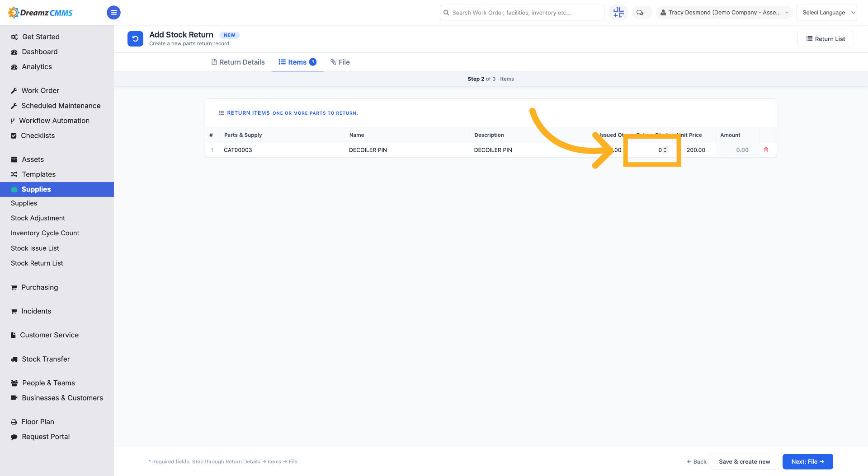Click the Next: File button
This screenshot has width=868, height=476.
pyautogui.click(x=807, y=462)
